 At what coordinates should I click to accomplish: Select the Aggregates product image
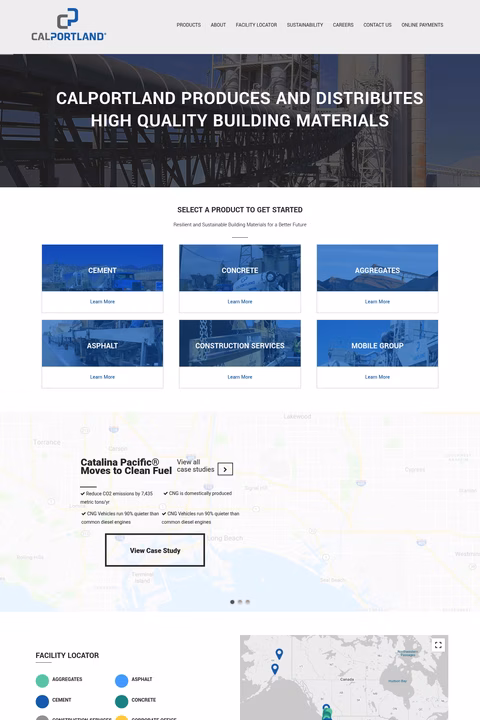[x=377, y=268]
